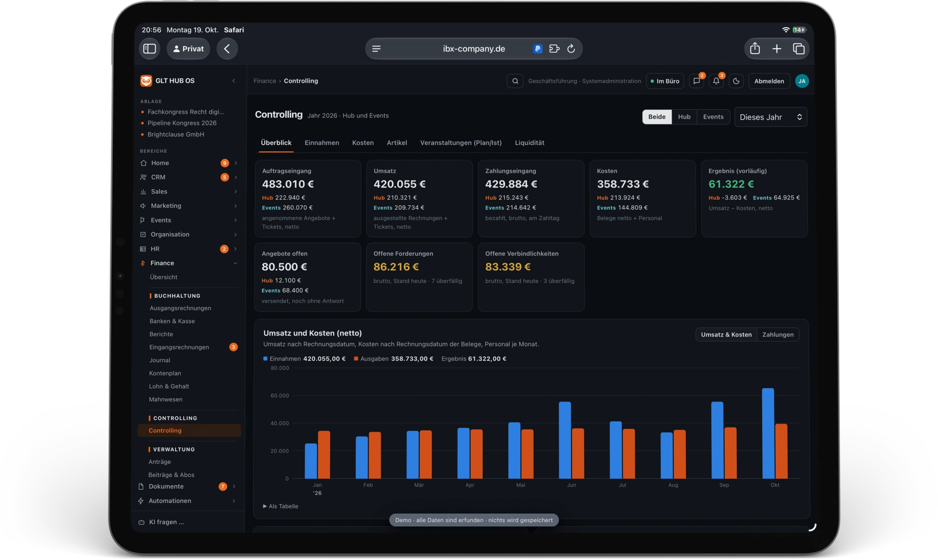Expand the Dokumente section chevron
The width and height of the screenshot is (938, 560).
click(x=234, y=486)
